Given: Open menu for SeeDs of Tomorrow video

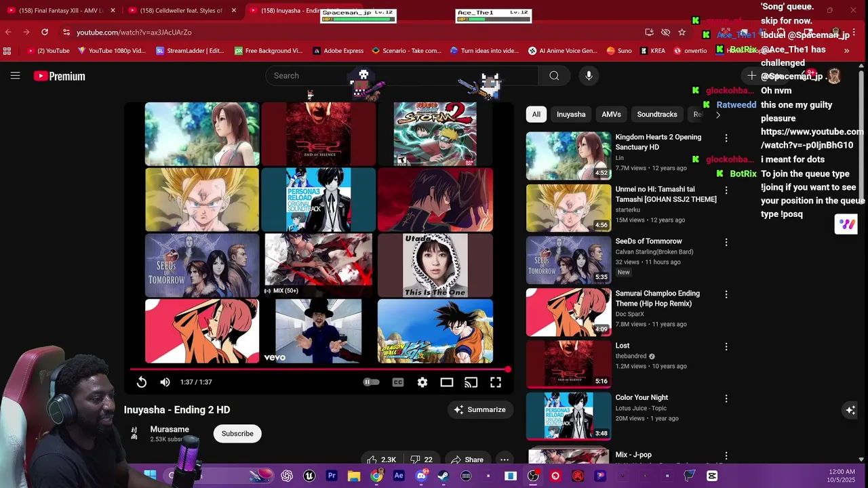Looking at the screenshot, I should pyautogui.click(x=726, y=242).
